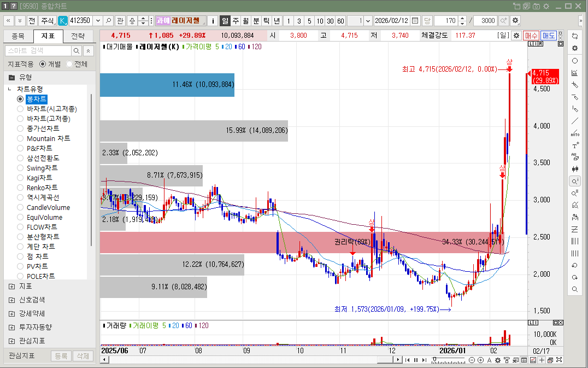Switch to 종목 tab

pyautogui.click(x=18, y=36)
